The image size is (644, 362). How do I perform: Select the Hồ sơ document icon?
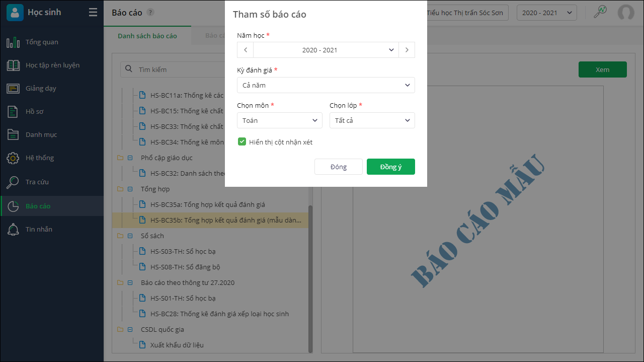pos(13,111)
